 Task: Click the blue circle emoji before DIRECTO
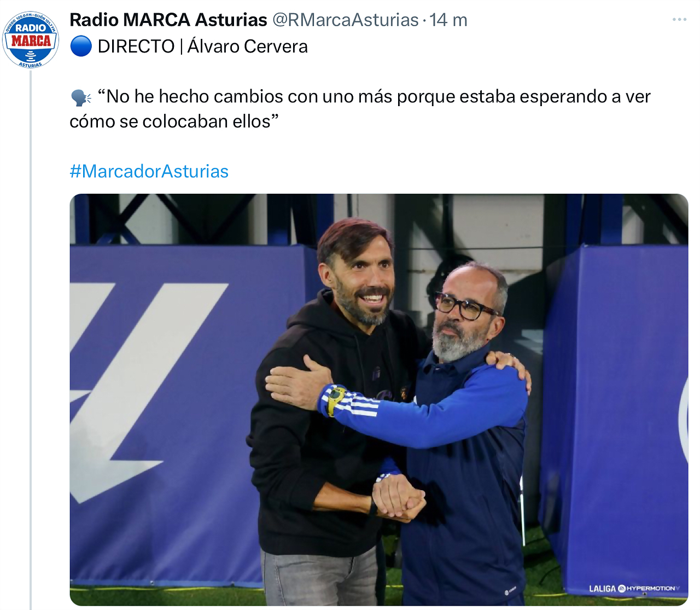click(81, 47)
